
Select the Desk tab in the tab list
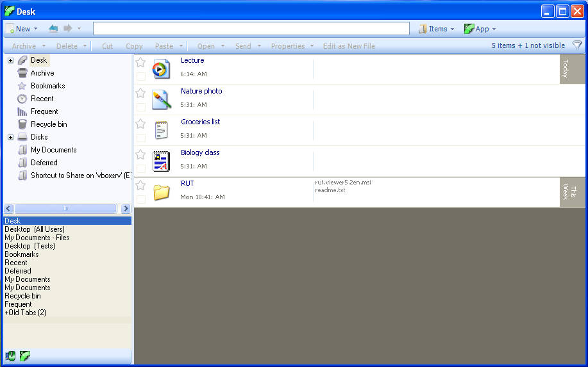(x=67, y=221)
